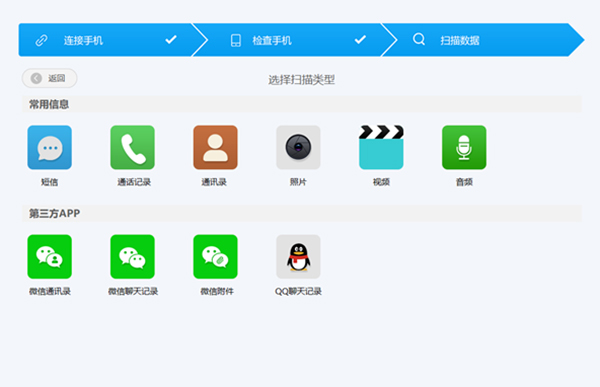Image resolution: width=600 pixels, height=387 pixels.
Task: Select the 短信 SMS messages icon
Action: (x=50, y=147)
